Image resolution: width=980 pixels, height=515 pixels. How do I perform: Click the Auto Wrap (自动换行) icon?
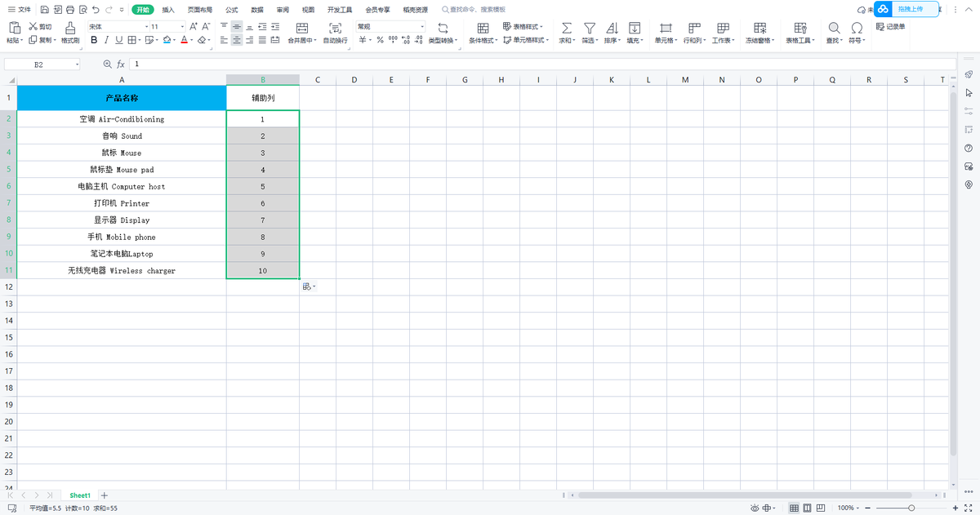335,28
